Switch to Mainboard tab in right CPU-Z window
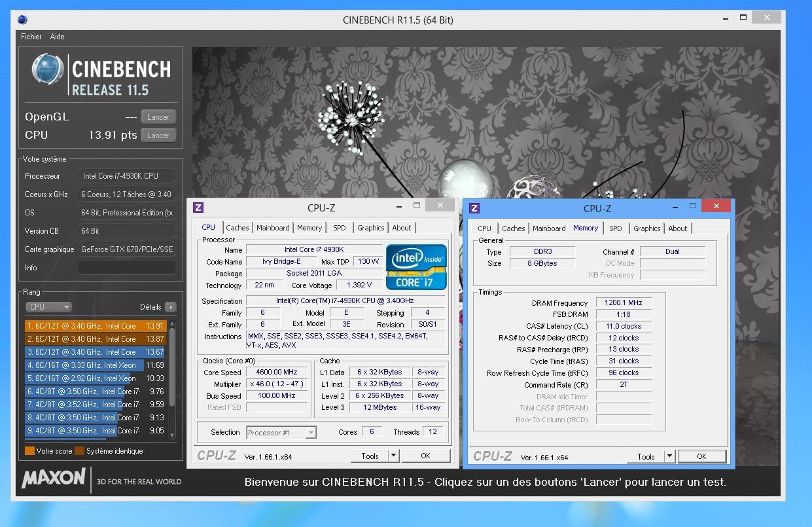Viewport: 812px width, 527px height. point(549,228)
